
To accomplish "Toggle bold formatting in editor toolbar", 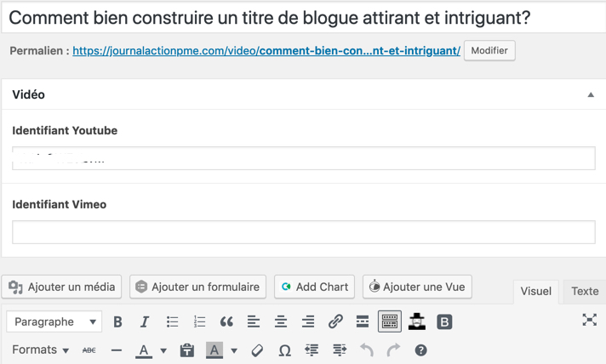I will [117, 321].
